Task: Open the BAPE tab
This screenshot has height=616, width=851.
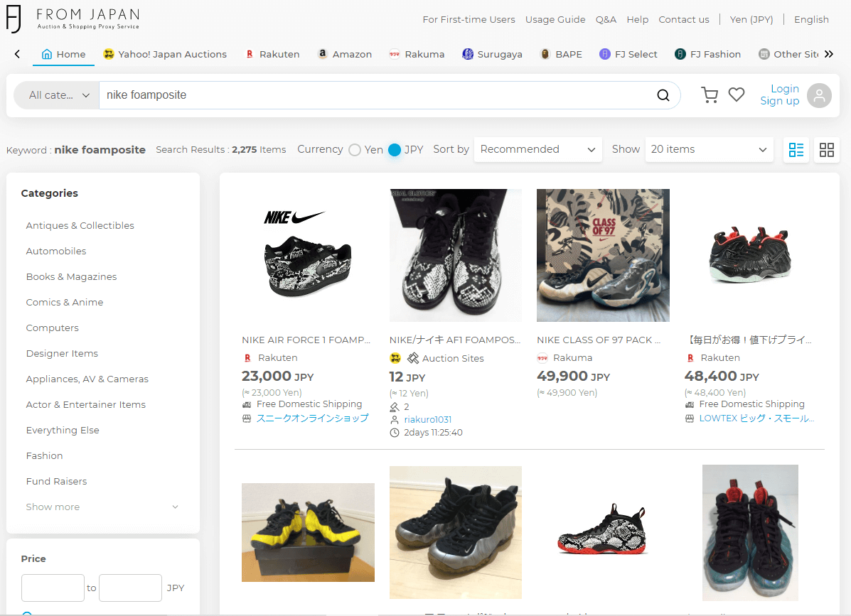Action: click(561, 54)
